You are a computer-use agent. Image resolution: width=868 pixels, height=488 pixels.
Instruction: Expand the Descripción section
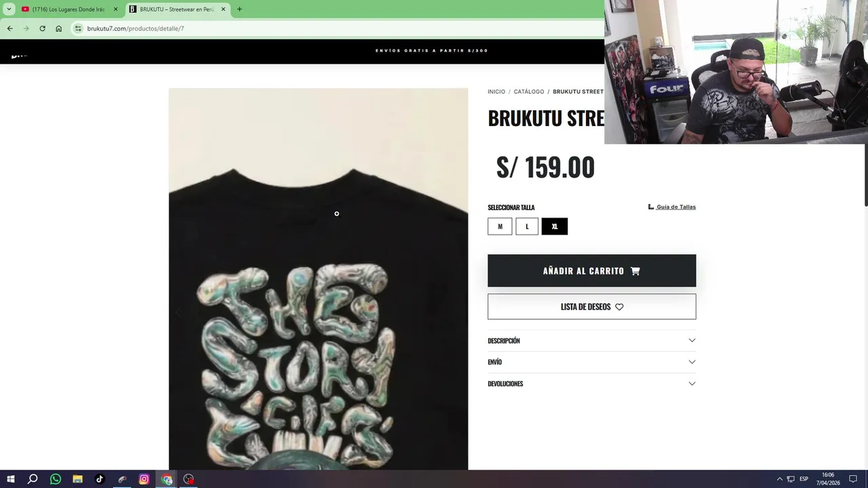(x=591, y=340)
